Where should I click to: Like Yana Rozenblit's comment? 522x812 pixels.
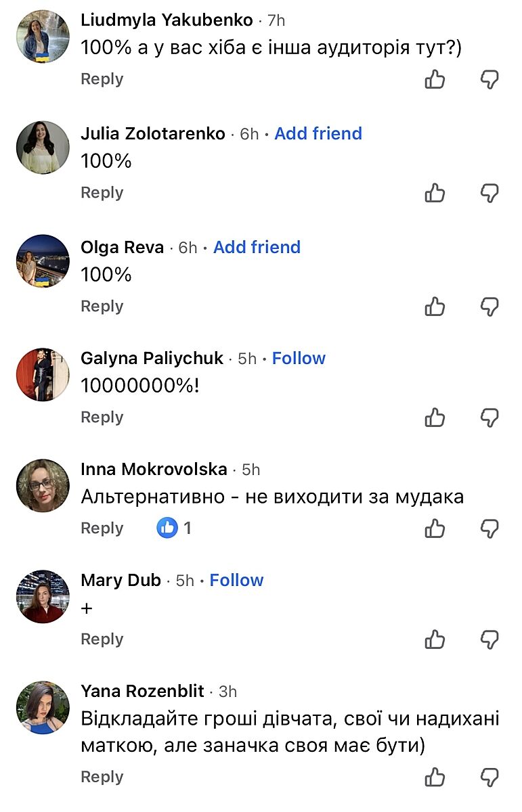coord(435,777)
